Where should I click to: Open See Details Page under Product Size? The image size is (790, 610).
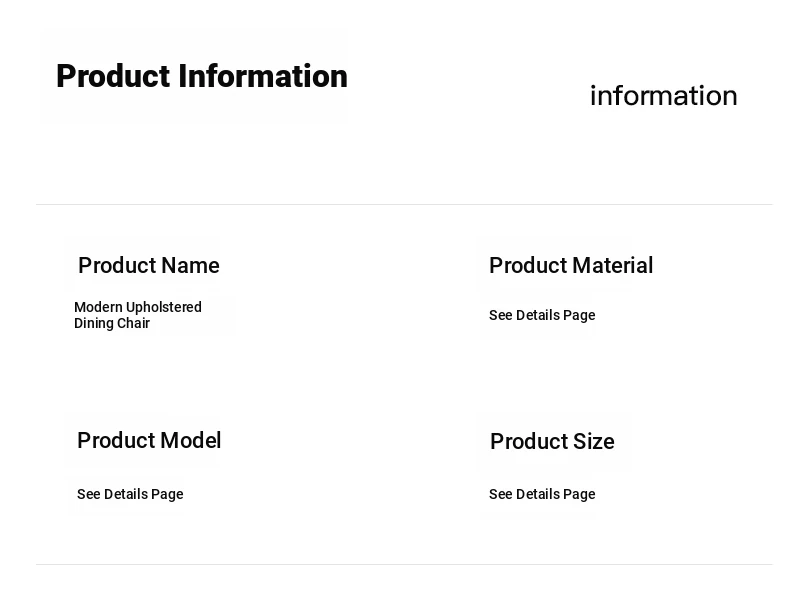pyautogui.click(x=541, y=495)
